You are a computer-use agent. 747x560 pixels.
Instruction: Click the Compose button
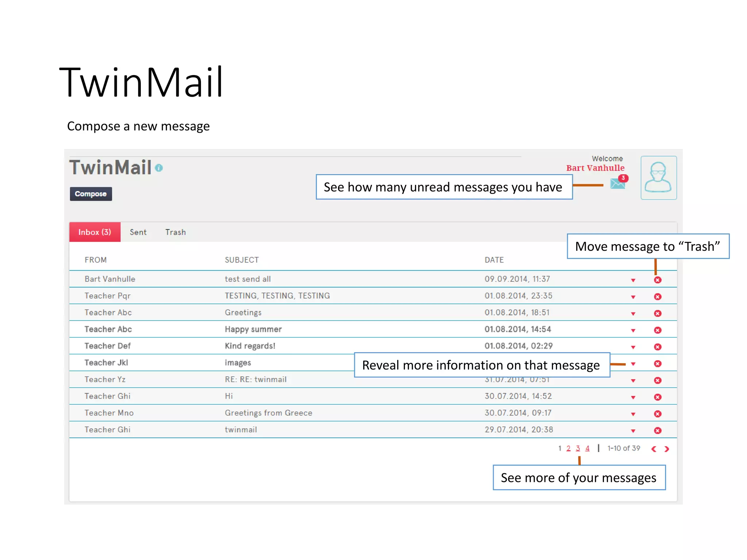point(91,194)
